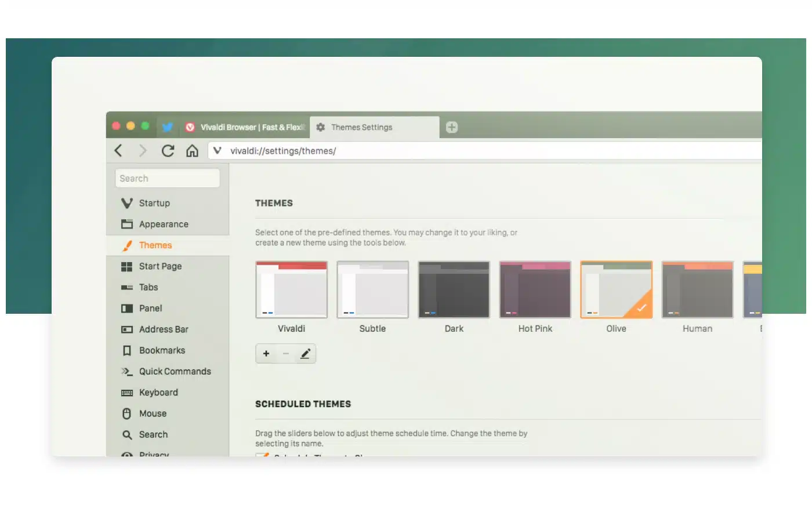Open Quick Commands settings
This screenshot has width=812, height=522.
[168, 371]
